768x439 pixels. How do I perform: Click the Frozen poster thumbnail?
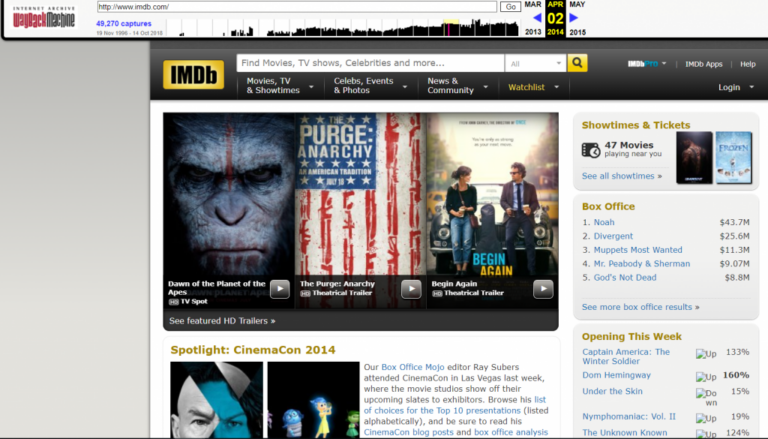click(733, 157)
